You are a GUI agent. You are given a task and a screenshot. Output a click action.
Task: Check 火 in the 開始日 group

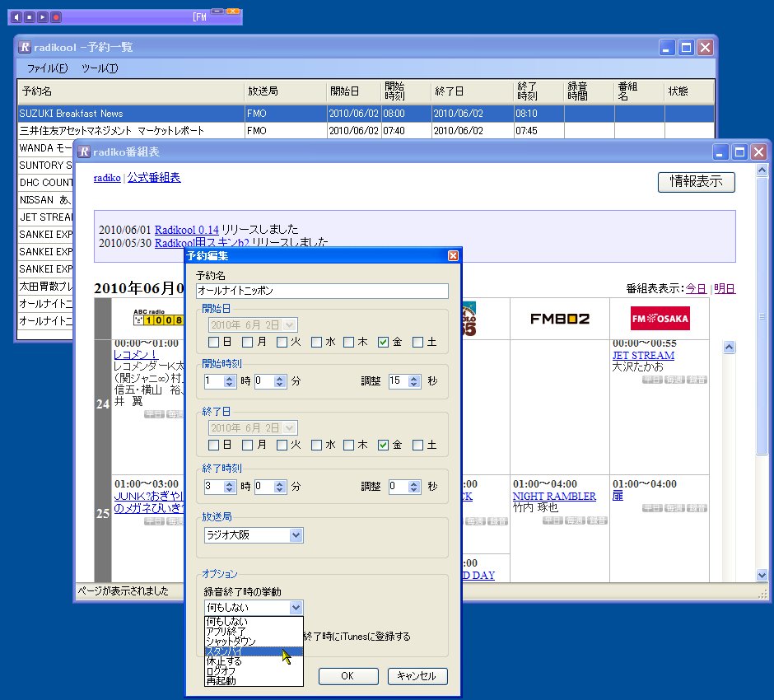coord(282,342)
